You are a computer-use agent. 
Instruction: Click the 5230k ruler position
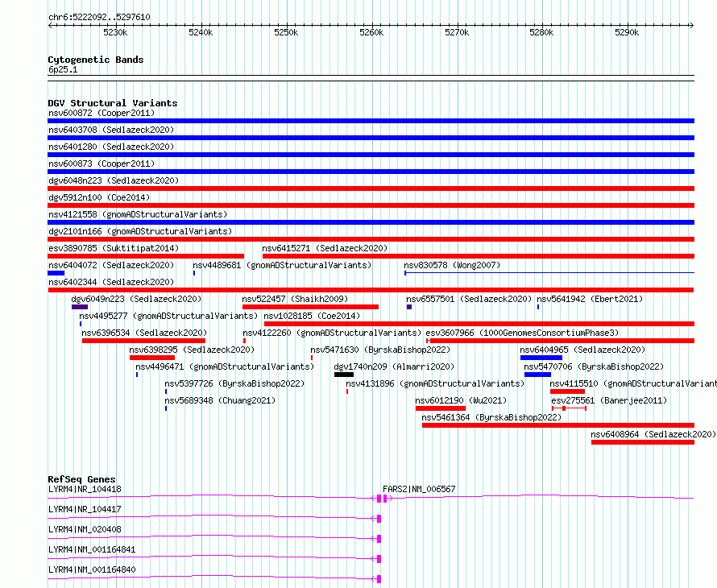click(115, 32)
